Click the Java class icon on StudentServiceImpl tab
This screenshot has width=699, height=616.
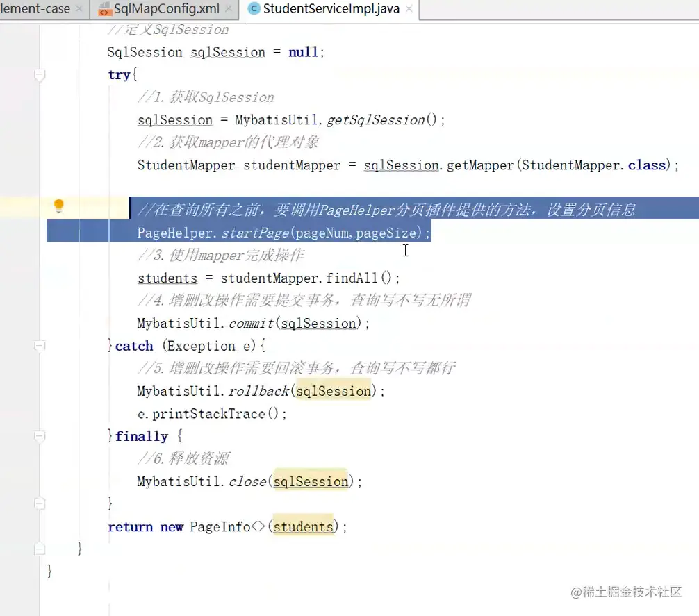(254, 8)
